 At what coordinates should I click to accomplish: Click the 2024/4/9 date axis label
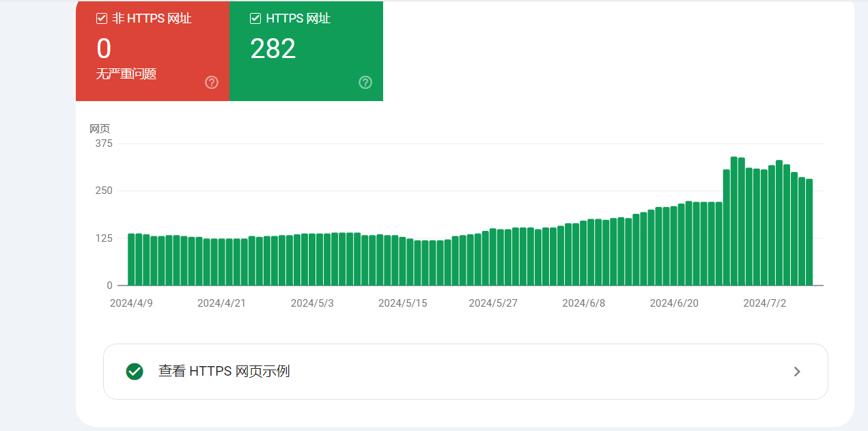pos(131,303)
